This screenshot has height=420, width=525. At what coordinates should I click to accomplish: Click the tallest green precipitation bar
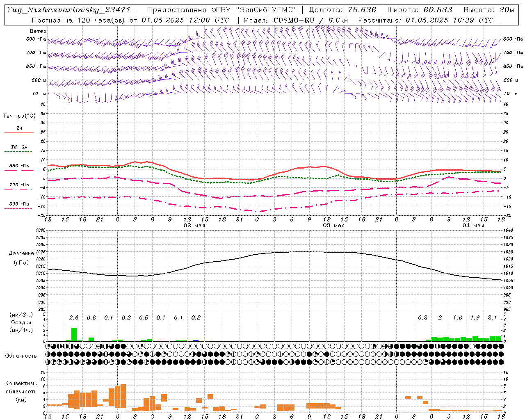(74, 334)
